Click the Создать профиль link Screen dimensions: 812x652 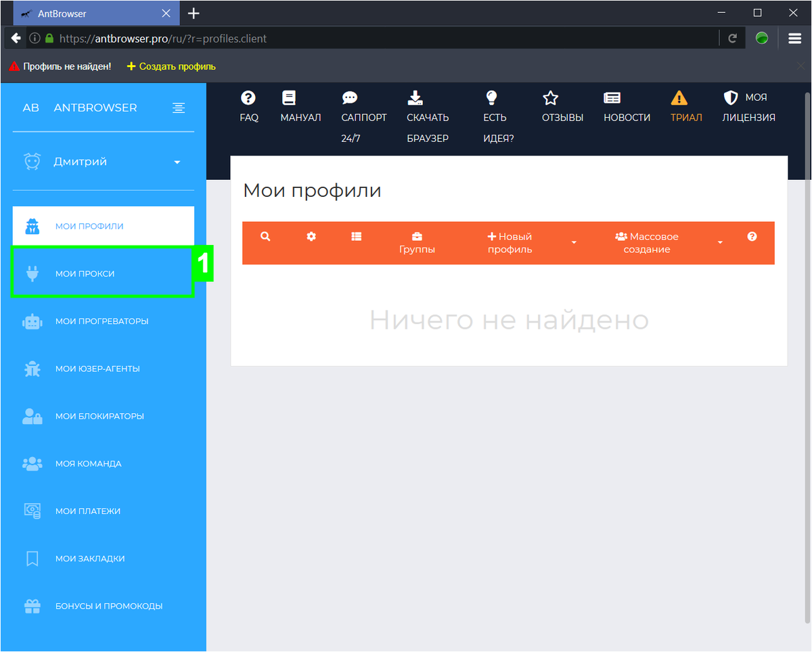(171, 66)
